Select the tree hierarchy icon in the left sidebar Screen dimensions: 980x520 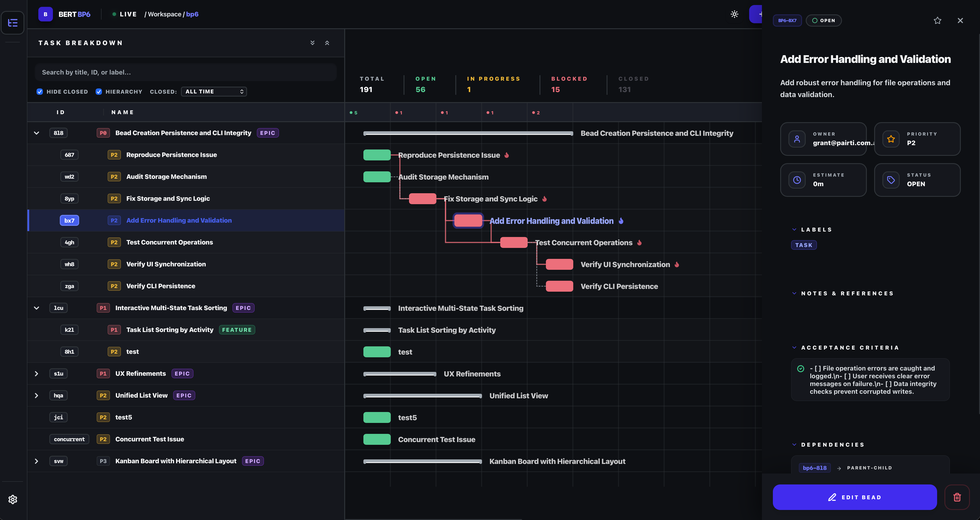pyautogui.click(x=13, y=23)
